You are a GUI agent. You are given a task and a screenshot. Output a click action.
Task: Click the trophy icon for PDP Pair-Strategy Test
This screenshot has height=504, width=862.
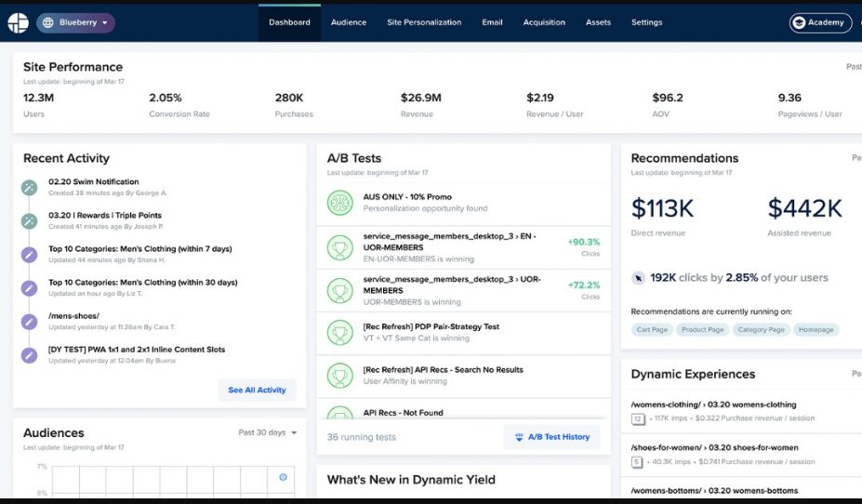click(x=338, y=332)
